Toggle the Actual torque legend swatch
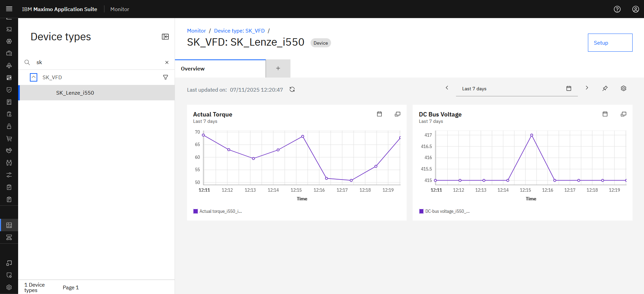644x294 pixels. [195, 211]
